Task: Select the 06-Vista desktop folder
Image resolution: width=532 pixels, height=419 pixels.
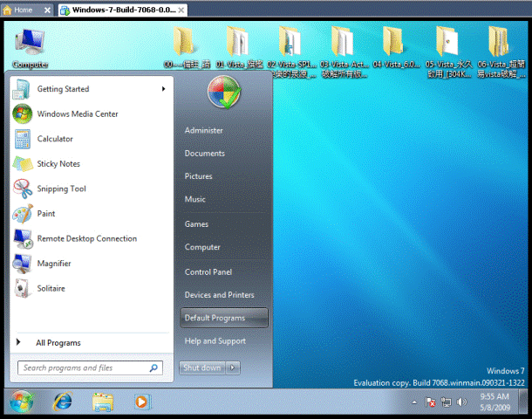Action: click(x=501, y=52)
